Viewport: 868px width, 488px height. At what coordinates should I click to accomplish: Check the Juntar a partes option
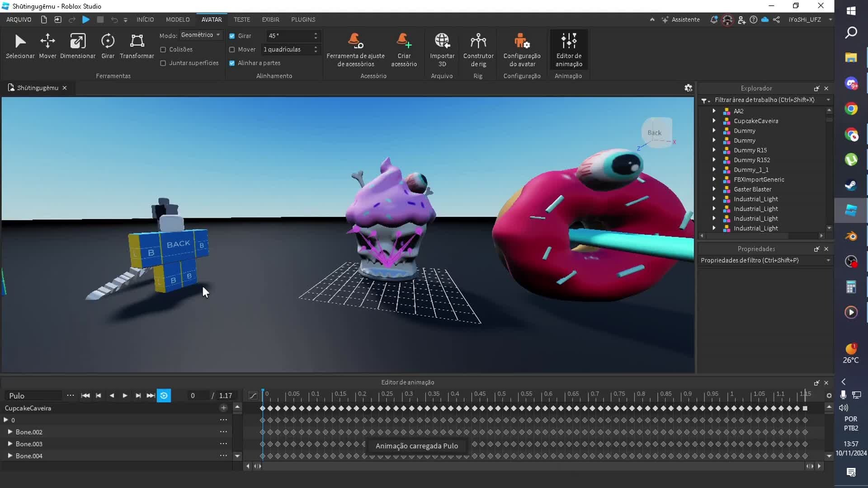click(x=163, y=63)
